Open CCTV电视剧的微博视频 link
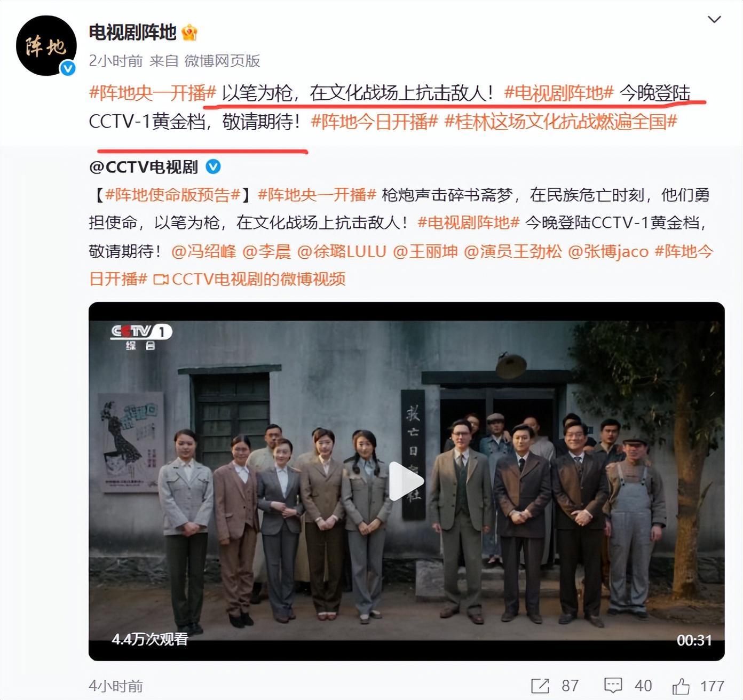The image size is (743, 700). tap(249, 279)
